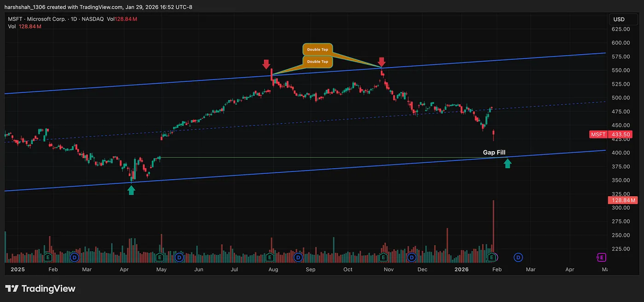The image size is (644, 302).
Task: Select the red down arrow above the August peak
Action: tap(266, 63)
